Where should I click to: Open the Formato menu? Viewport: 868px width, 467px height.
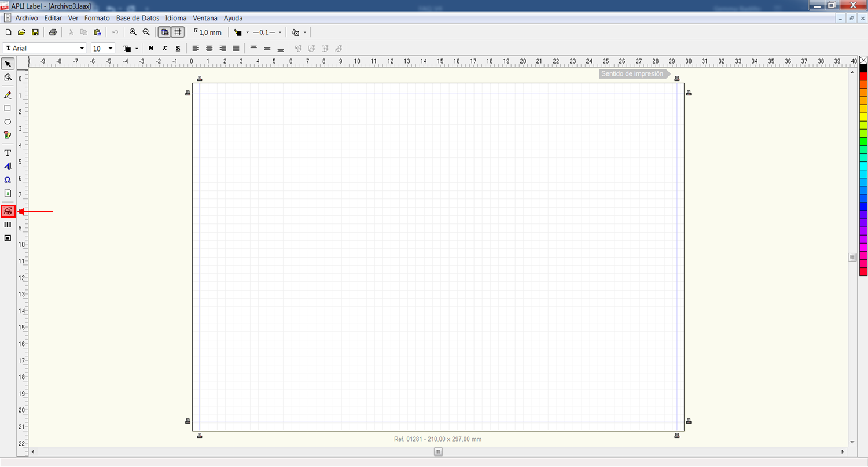click(97, 18)
